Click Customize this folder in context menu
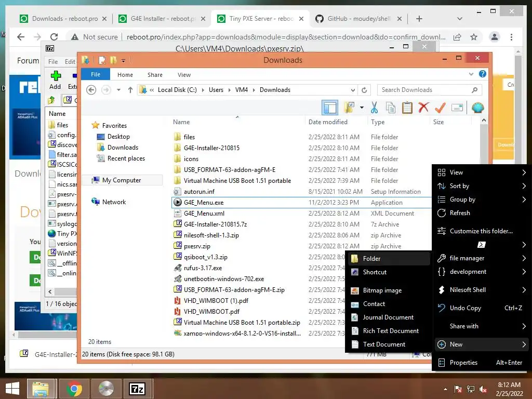The height and width of the screenshot is (399, 532). 482,231
